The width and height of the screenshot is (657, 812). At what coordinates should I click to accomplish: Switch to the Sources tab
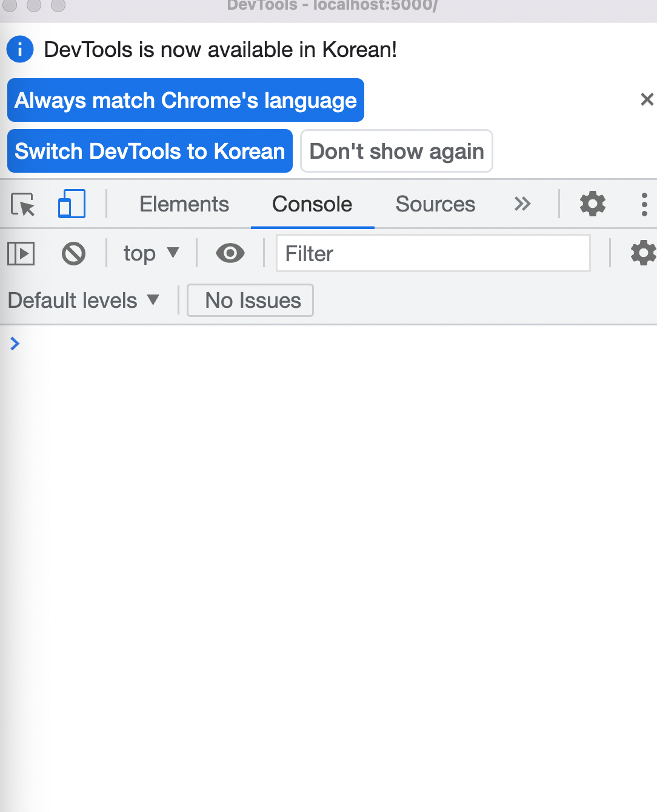435,204
